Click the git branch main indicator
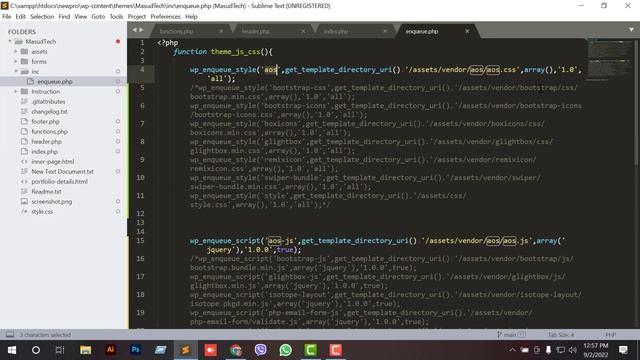This screenshot has width=640, height=360. point(511,335)
